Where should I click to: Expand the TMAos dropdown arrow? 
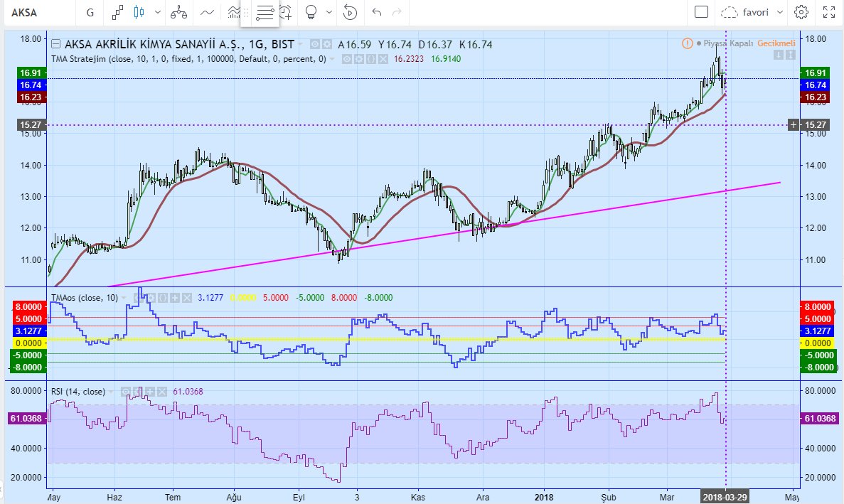(x=123, y=297)
